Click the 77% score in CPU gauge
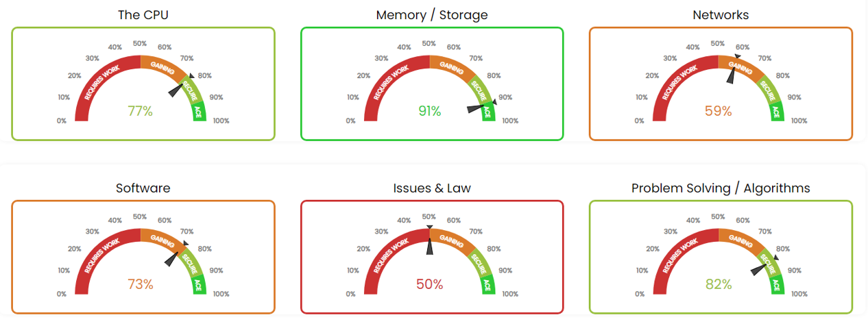Viewport: 868px width, 326px height. click(140, 111)
